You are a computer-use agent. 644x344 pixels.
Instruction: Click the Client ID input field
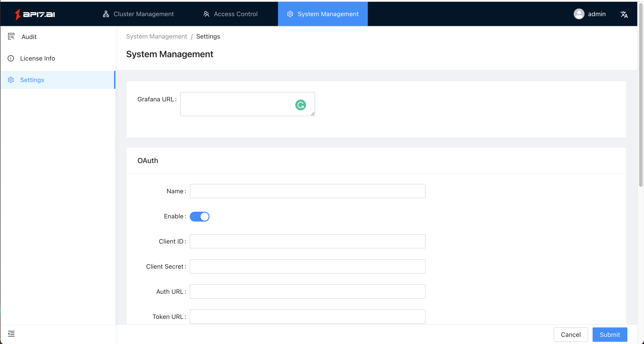[x=308, y=241]
